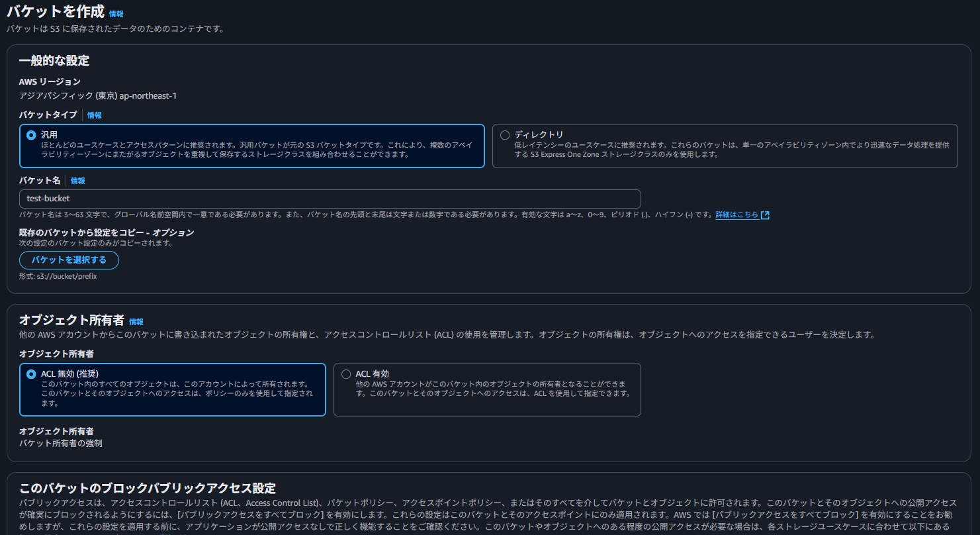Screen dimensions: 980x535
Task: Click the 形式: s3://bucket/prefix hint text
Action: (58, 276)
